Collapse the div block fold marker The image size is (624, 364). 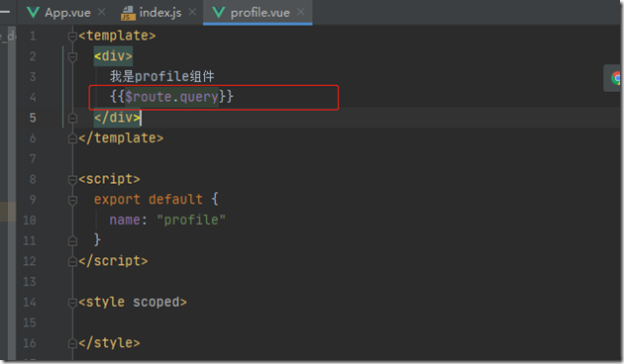(72, 57)
